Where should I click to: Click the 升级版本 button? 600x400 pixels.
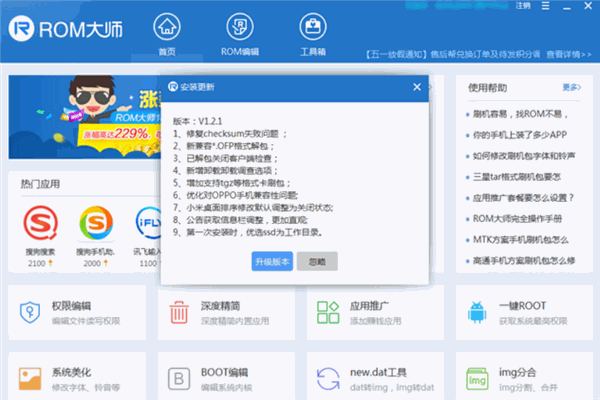click(x=272, y=261)
